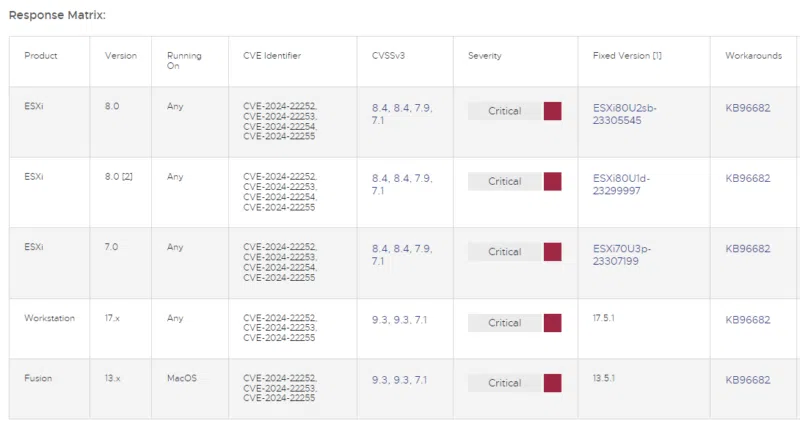Open CVSSv3 scores link in ESXi 8.0 [2] row
Screen dimensions: 800x426
pos(402,185)
